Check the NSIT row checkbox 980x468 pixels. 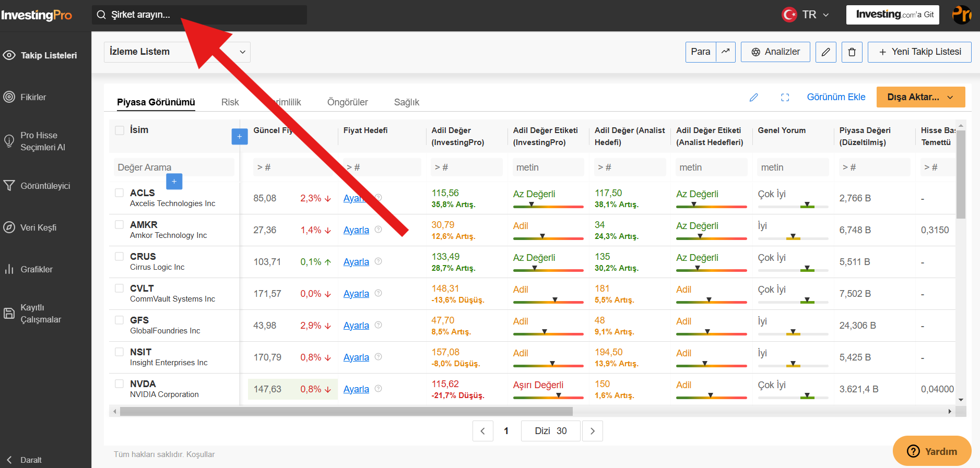click(x=120, y=352)
